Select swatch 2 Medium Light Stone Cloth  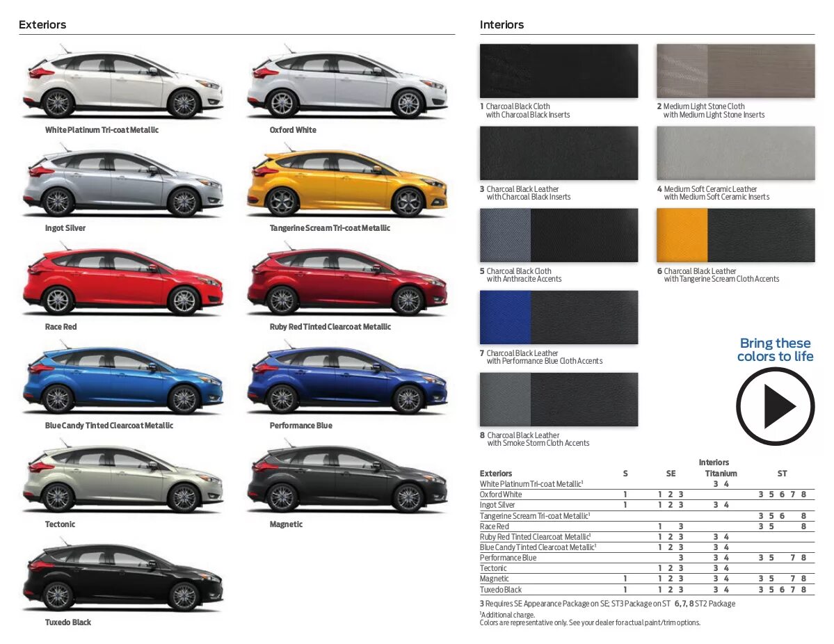click(x=736, y=71)
